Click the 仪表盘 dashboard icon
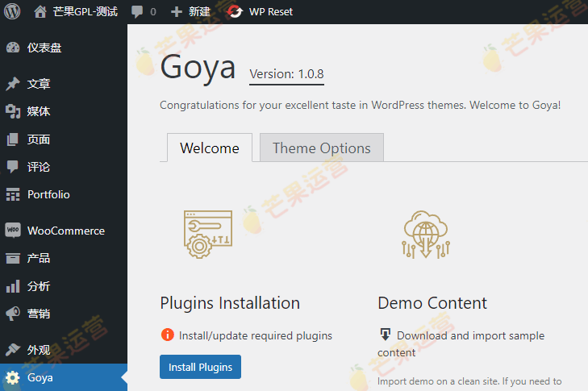The height and width of the screenshot is (391, 588). (x=13, y=48)
